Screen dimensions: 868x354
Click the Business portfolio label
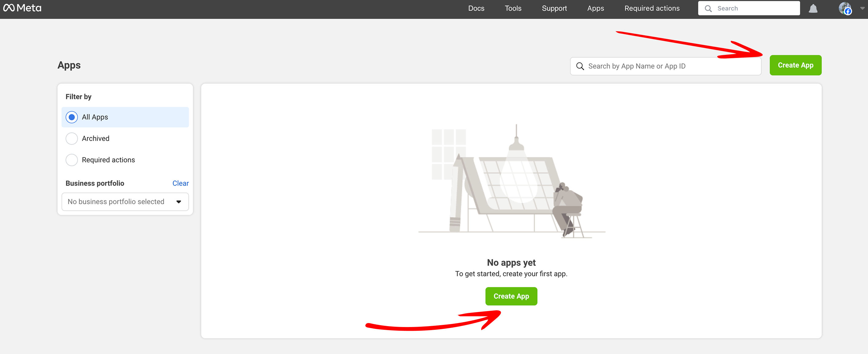95,183
